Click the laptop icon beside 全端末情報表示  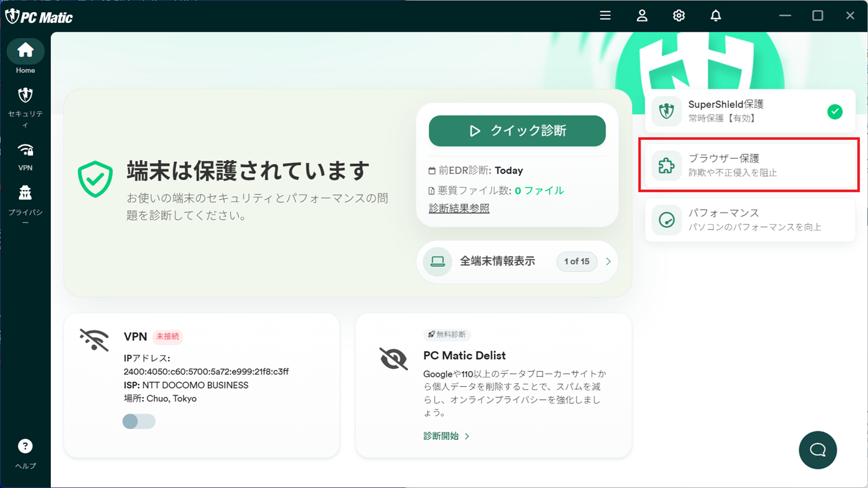coord(437,261)
